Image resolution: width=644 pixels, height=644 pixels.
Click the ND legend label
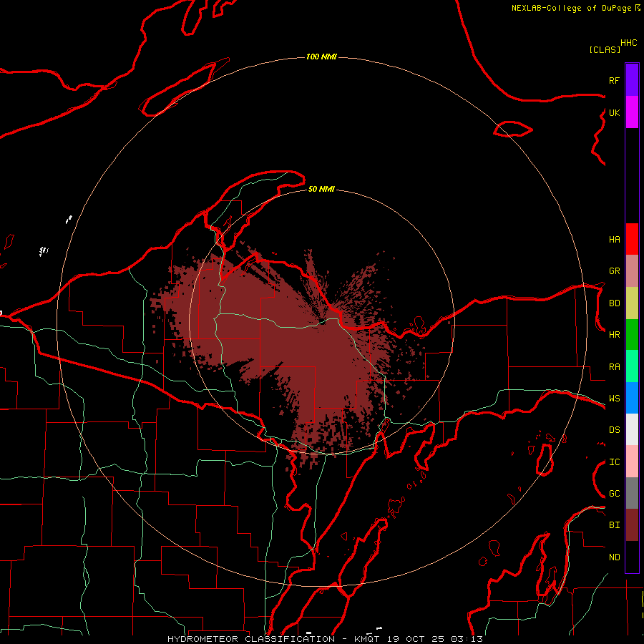[x=614, y=557]
